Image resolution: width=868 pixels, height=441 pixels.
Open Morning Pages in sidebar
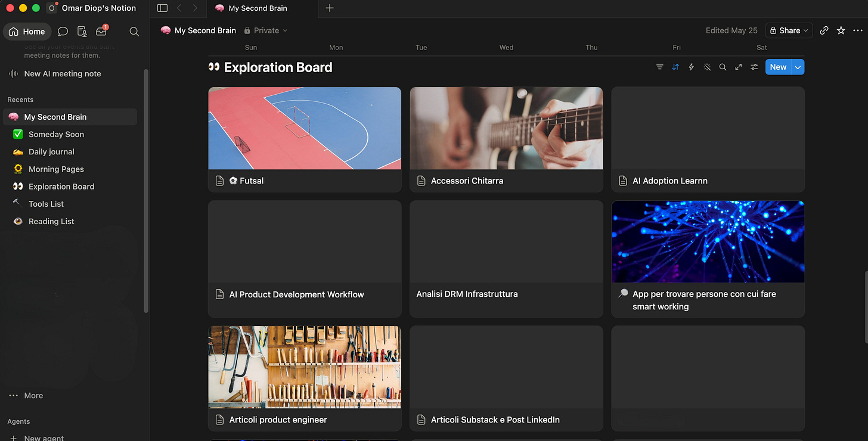point(70,169)
